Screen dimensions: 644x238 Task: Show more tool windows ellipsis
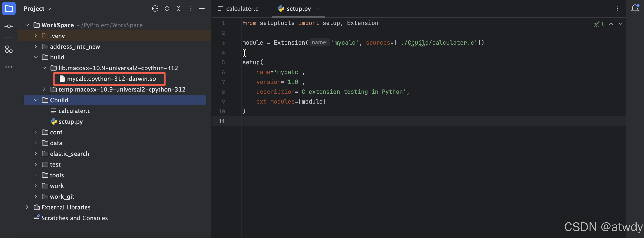(x=9, y=67)
